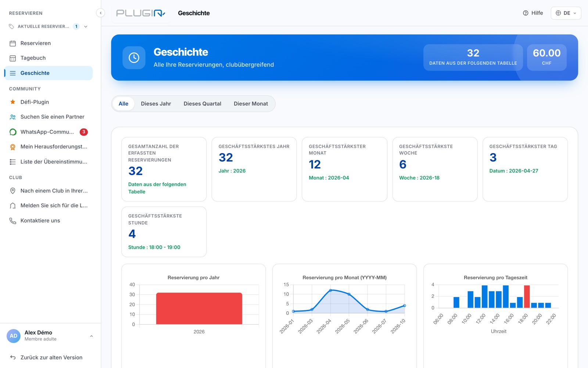Open Tagebuch via its calendar grid icon
This screenshot has height=368, width=588.
tap(12, 58)
